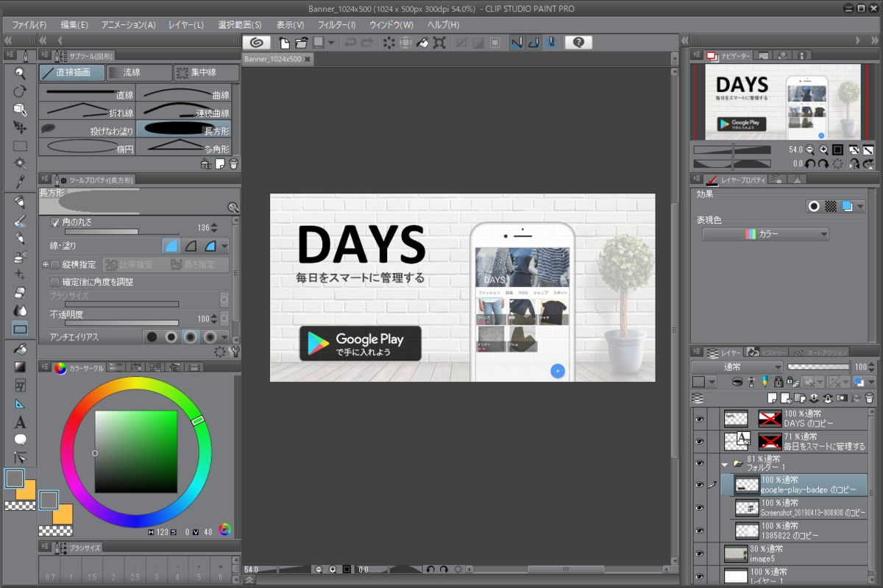This screenshot has height=588, width=883.
Task: Open the anti-alias dropdown arrow
Action: [224, 337]
